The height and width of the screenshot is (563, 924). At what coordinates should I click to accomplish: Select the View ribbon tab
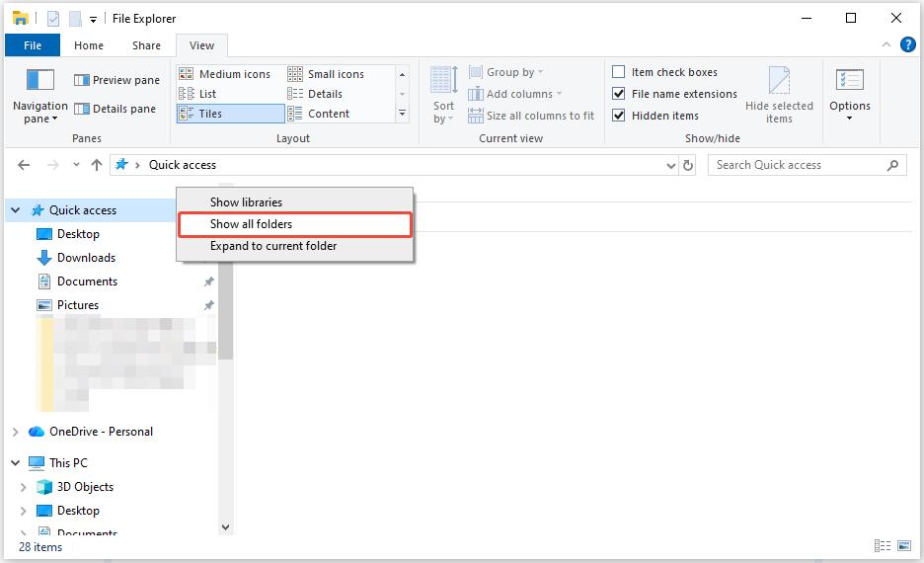point(201,45)
